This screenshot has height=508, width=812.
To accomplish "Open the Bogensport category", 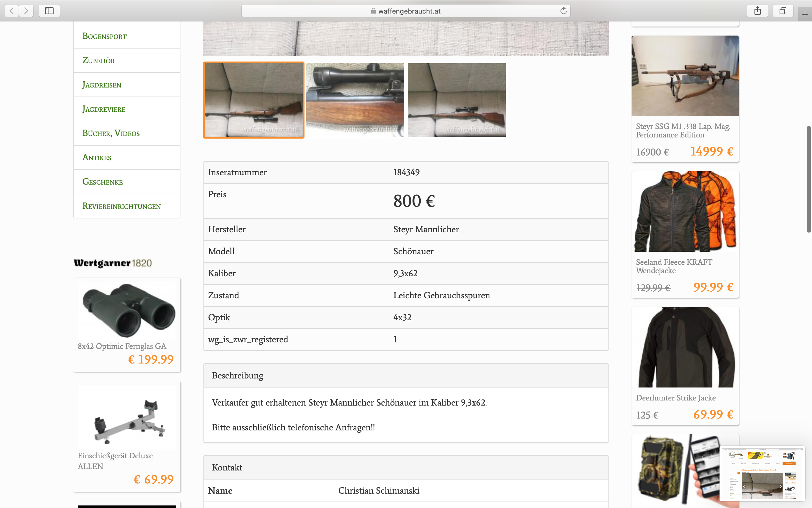I will point(127,36).
